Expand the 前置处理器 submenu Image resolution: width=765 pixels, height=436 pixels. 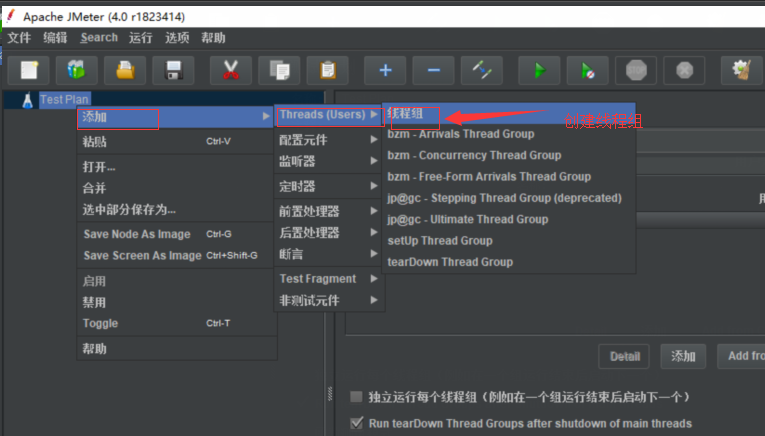click(329, 211)
